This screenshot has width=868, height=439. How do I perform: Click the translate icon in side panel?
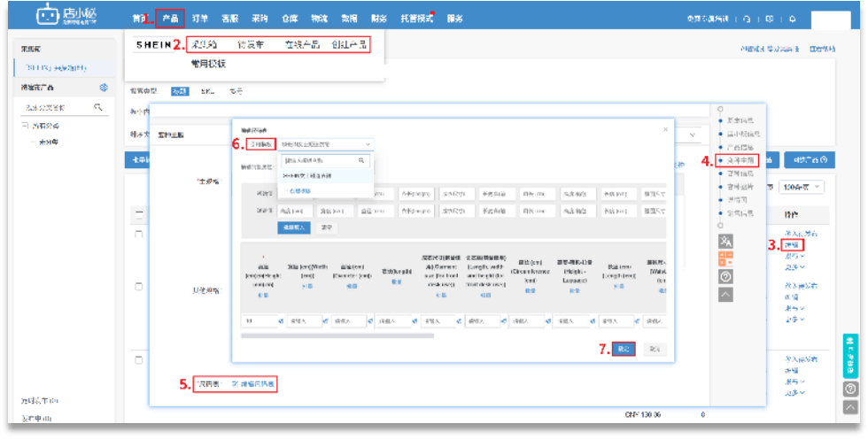(725, 242)
